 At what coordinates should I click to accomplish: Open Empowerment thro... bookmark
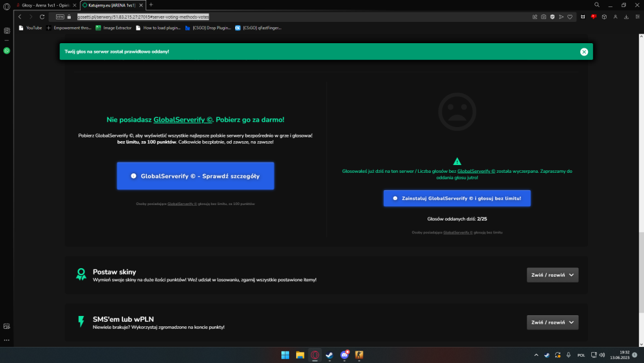(69, 28)
